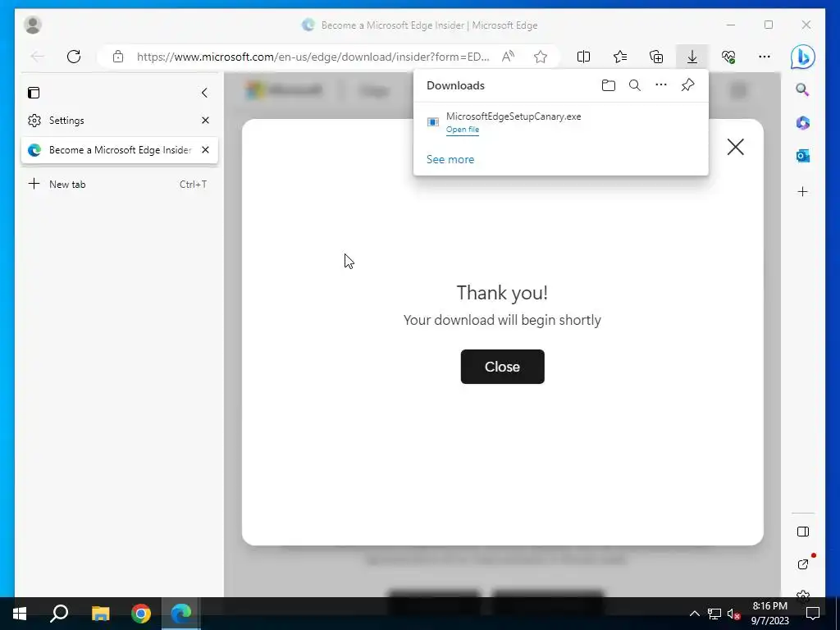The image size is (840, 630).
Task: Click the muted volume tray icon
Action: [733, 614]
